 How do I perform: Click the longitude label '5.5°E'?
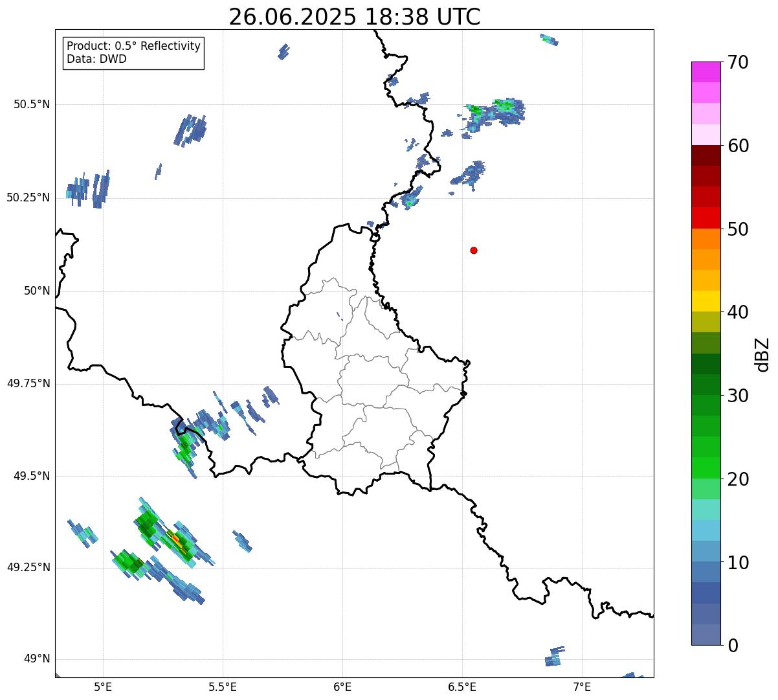point(223,686)
